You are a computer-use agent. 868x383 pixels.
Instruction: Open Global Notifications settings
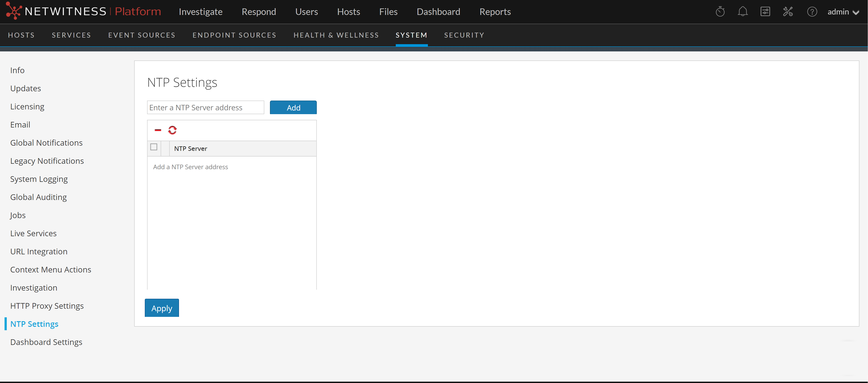(x=46, y=143)
